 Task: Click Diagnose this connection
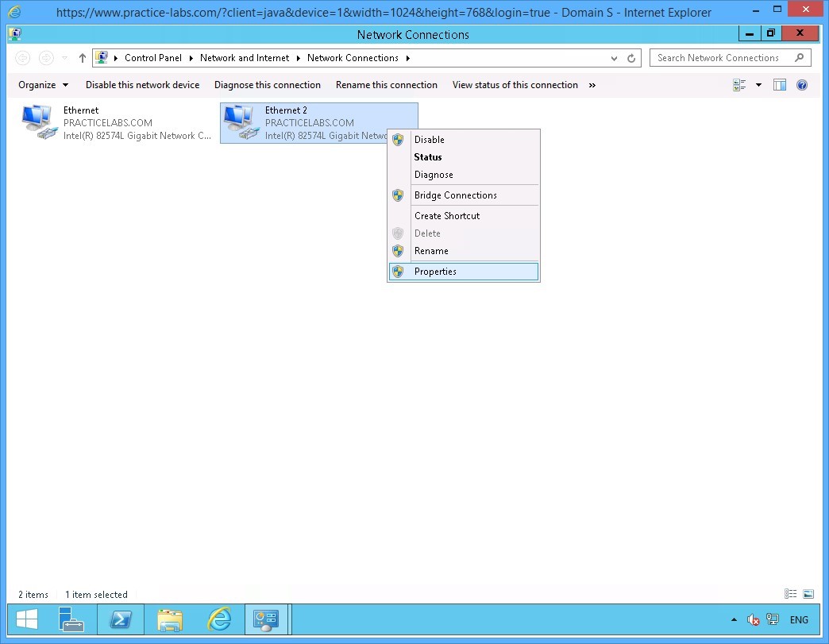[x=268, y=85]
